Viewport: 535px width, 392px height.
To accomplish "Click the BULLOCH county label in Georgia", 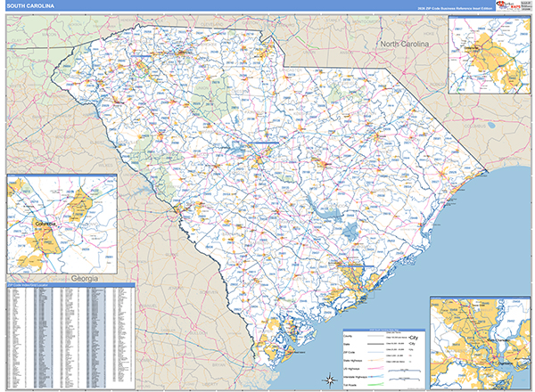I will click(198, 332).
